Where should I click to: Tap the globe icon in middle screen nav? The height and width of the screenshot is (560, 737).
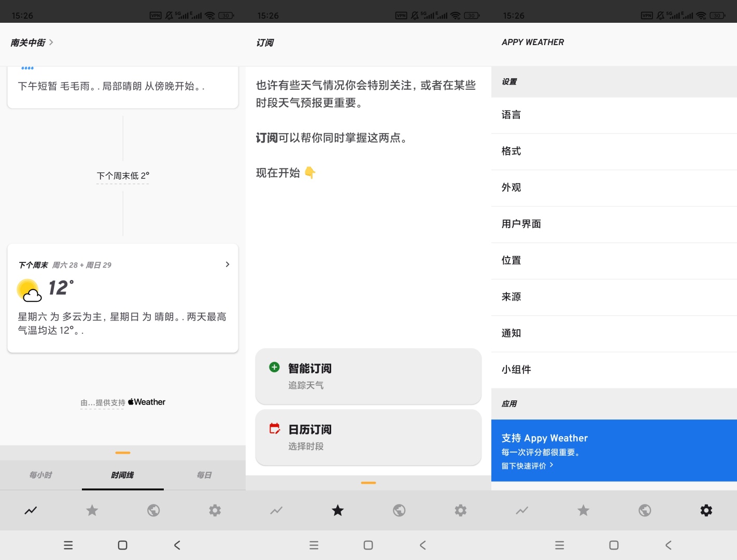(399, 511)
